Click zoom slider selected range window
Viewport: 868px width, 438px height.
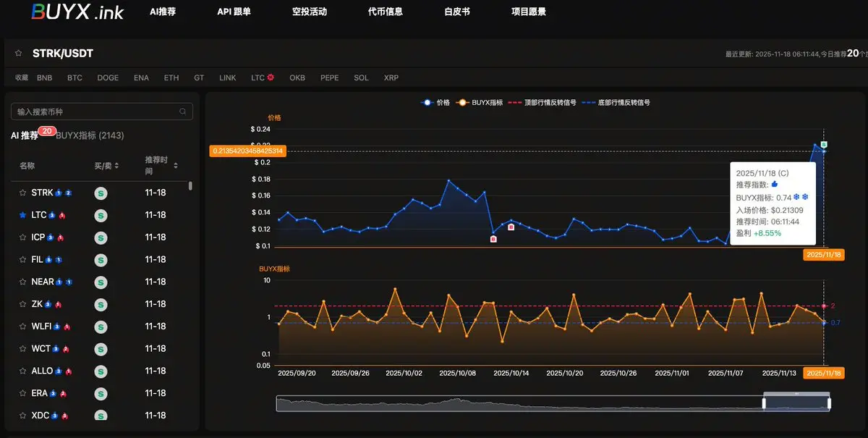[x=796, y=403]
